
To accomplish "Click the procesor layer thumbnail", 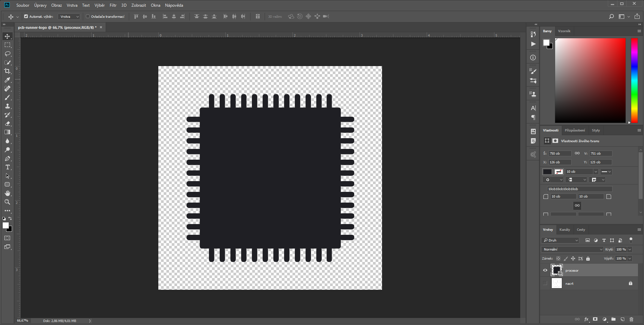I will pyautogui.click(x=557, y=270).
